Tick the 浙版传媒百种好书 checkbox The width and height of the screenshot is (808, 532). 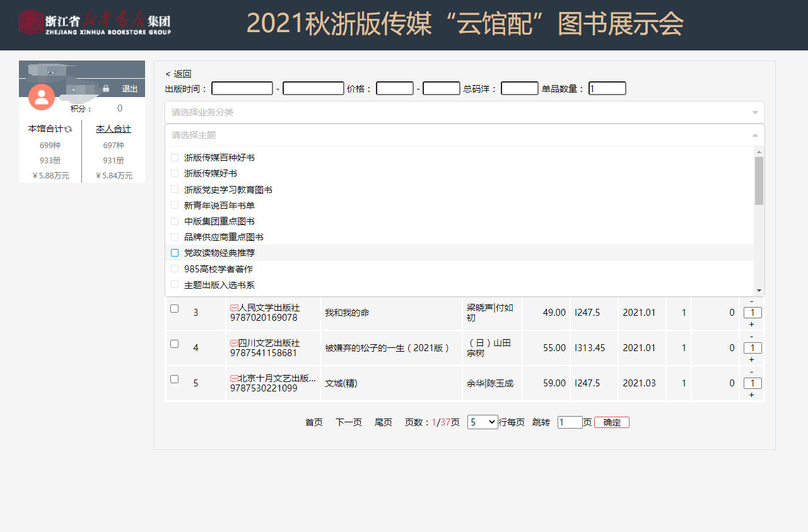(x=175, y=158)
